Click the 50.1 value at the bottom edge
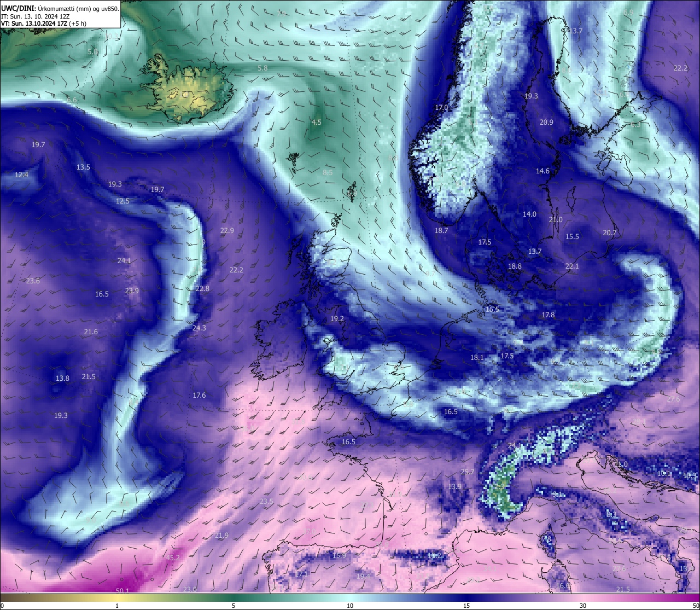This screenshot has height=610, width=700. [122, 590]
